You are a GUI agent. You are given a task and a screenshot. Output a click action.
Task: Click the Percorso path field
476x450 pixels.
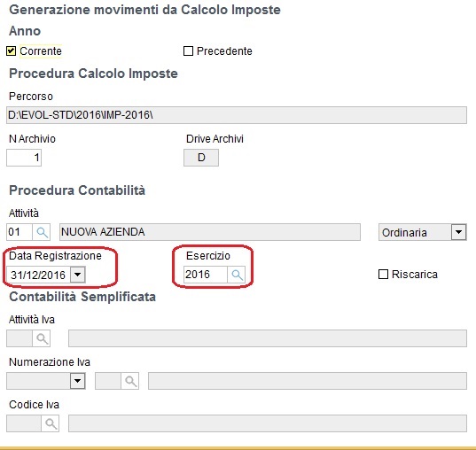click(237, 115)
